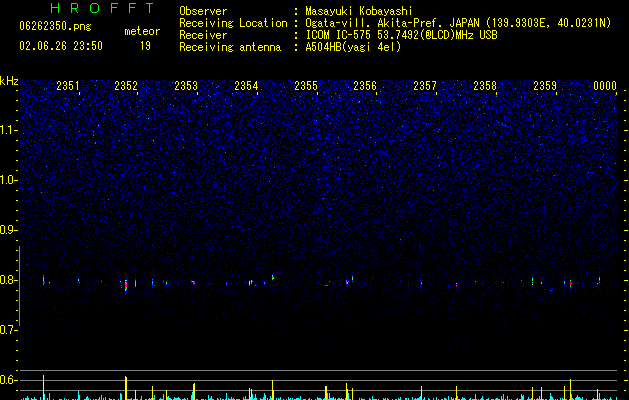This screenshot has height=400, width=629.
Task: Click the 1.0 kHz axis label
Action: pyautogui.click(x=8, y=180)
